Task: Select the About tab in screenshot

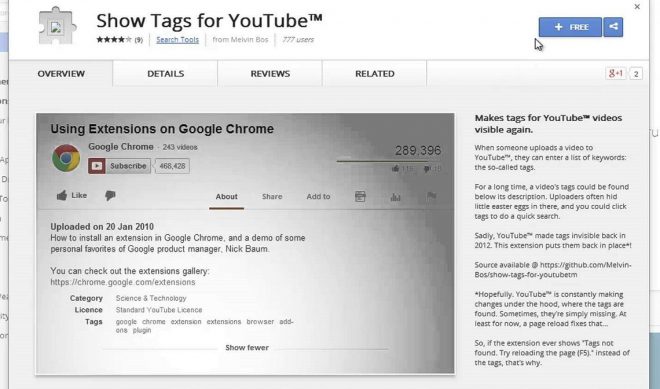Action: (226, 197)
